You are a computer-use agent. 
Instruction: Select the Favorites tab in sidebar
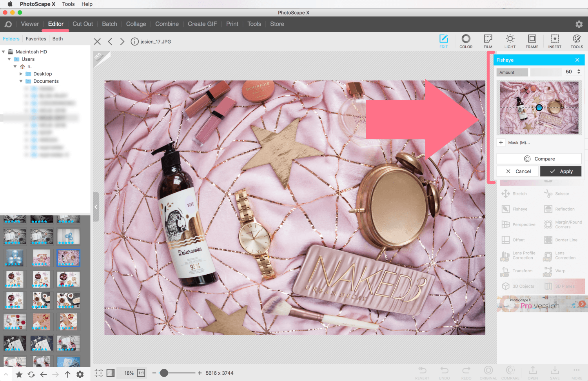tap(36, 39)
